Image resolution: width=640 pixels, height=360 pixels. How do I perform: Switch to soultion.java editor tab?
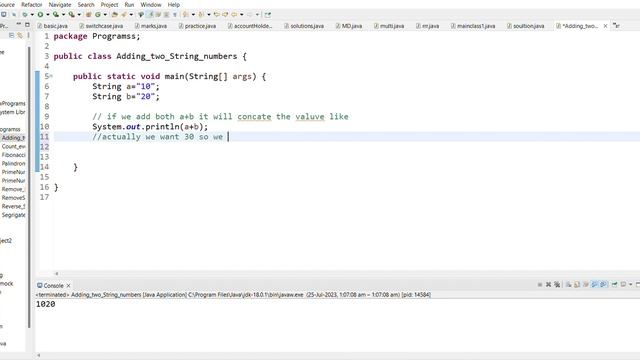pyautogui.click(x=525, y=26)
